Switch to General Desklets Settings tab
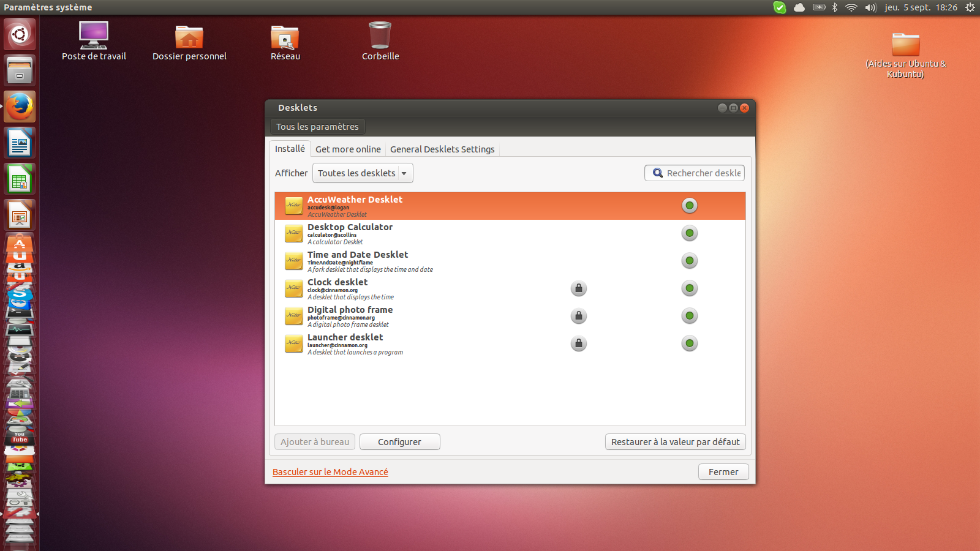Viewport: 980px width, 551px height. 442,149
